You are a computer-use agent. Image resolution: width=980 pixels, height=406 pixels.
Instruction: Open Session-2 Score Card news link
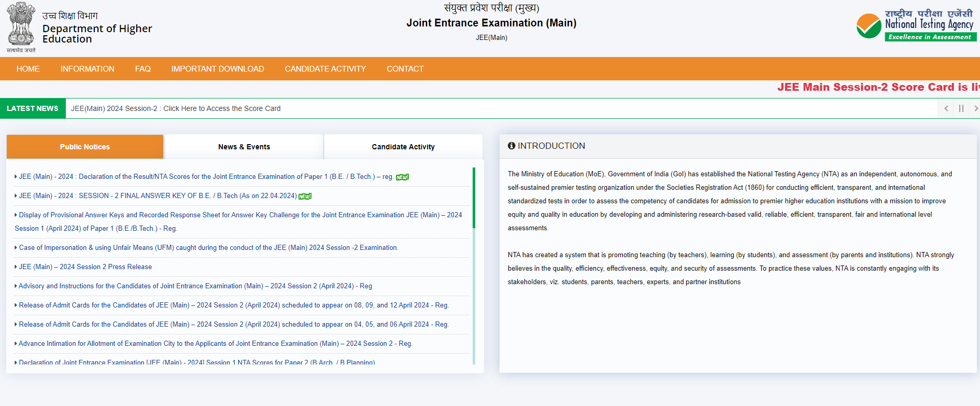[x=176, y=108]
